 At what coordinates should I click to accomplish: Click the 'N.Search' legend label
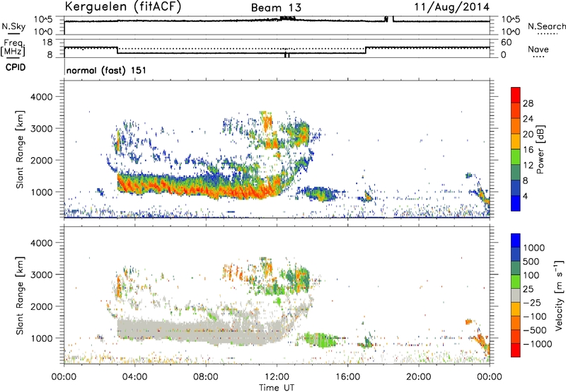(546, 26)
